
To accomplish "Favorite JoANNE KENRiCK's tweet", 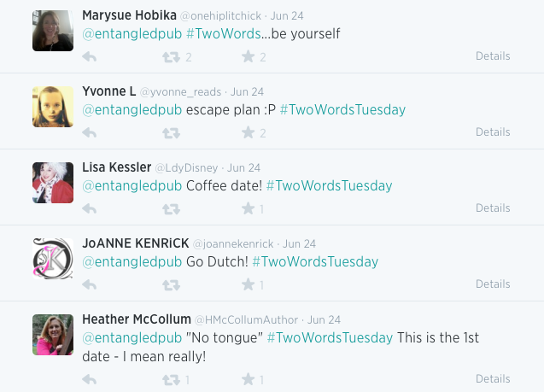I will (x=249, y=284).
